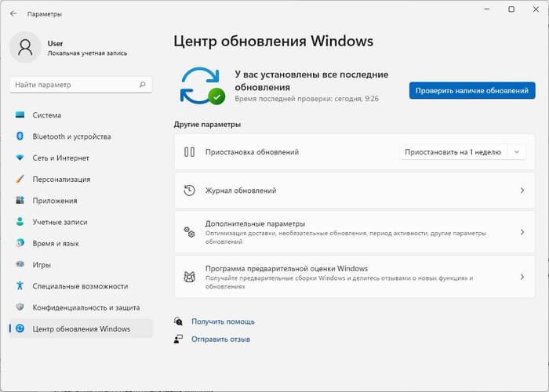Image resolution: width=549 pixels, height=392 pixels.
Task: Click the Bluetooth icon in sidebar
Action: (20, 136)
